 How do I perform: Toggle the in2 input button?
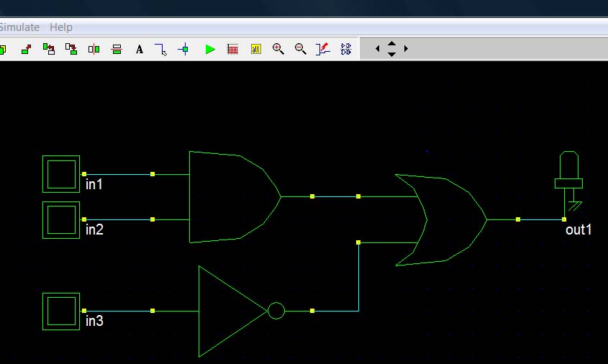tap(61, 220)
